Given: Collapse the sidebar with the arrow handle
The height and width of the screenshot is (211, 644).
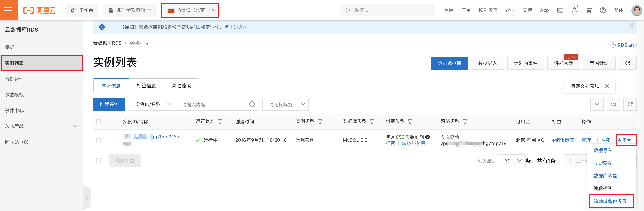Looking at the screenshot, I should click(87, 198).
